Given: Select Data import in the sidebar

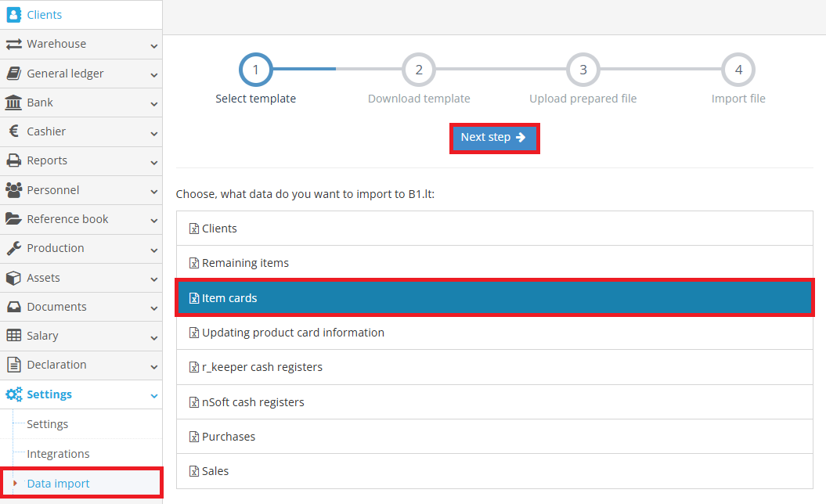Looking at the screenshot, I should point(56,483).
